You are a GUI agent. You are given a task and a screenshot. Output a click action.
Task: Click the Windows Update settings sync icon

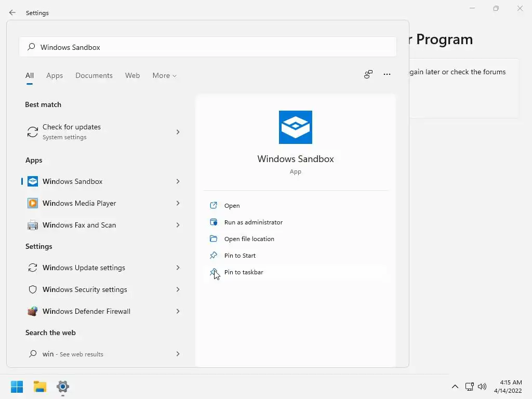point(33,268)
